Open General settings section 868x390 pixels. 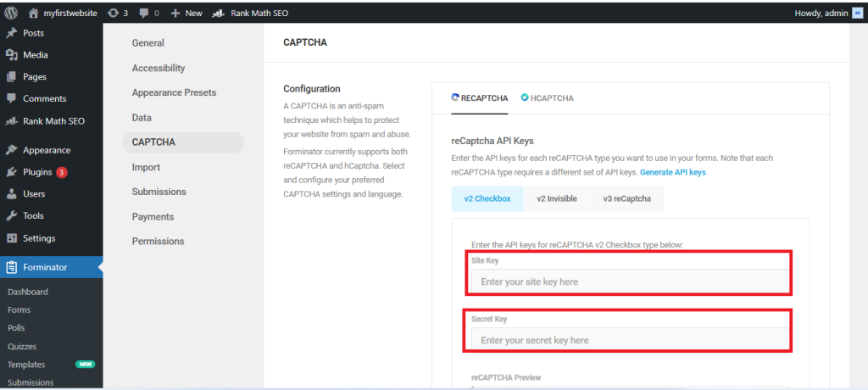(147, 43)
